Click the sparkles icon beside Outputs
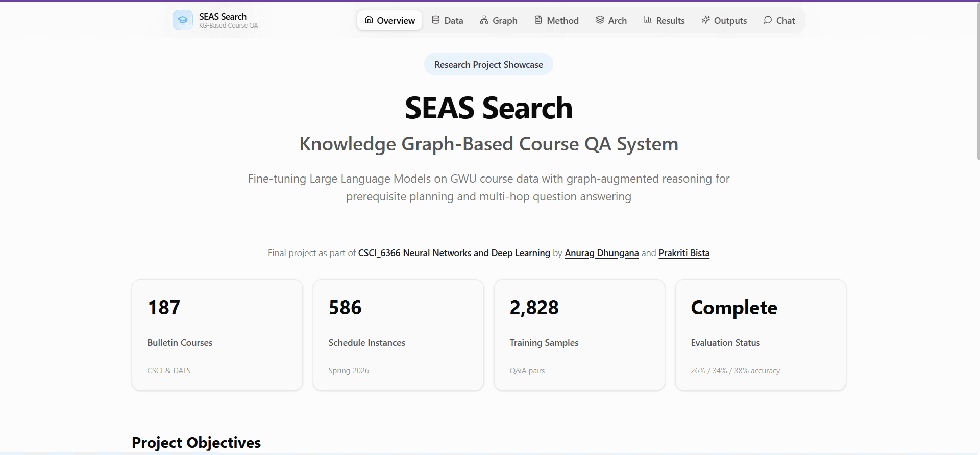Image resolution: width=980 pixels, height=455 pixels. 705,20
